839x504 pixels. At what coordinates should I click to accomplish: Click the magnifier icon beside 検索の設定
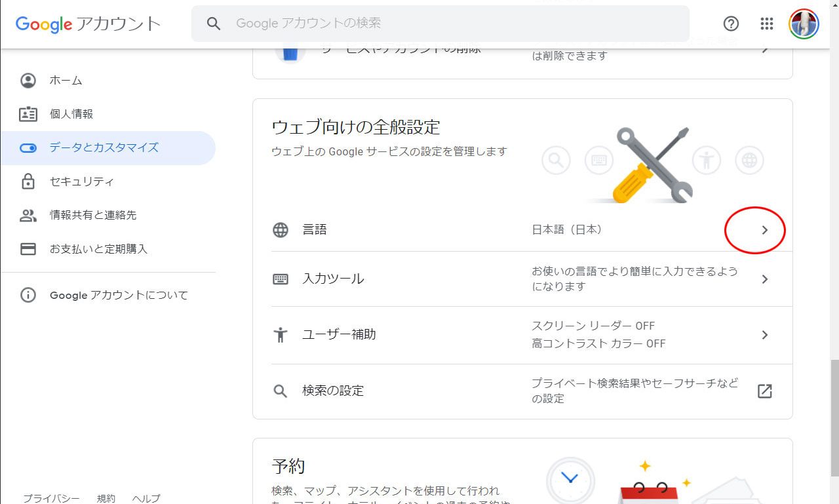pos(281,391)
